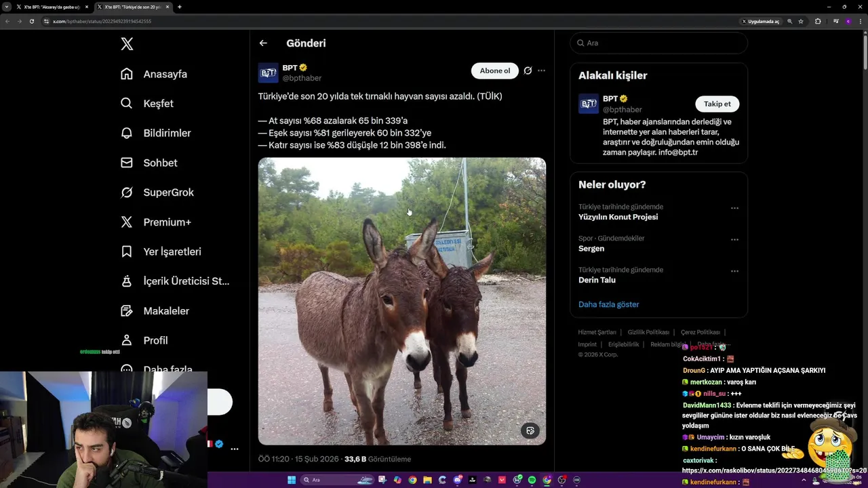This screenshot has width=868, height=488.
Task: Open Chrome from the taskbar
Action: (x=412, y=480)
